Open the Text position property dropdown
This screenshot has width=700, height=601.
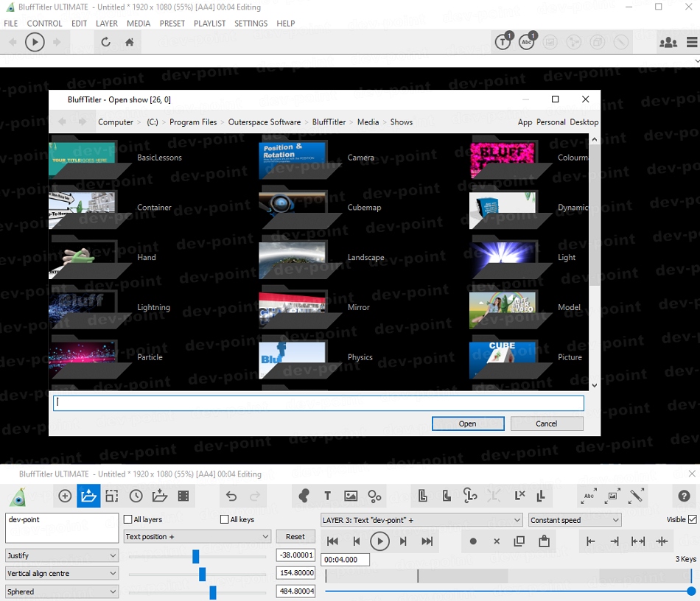point(197,536)
